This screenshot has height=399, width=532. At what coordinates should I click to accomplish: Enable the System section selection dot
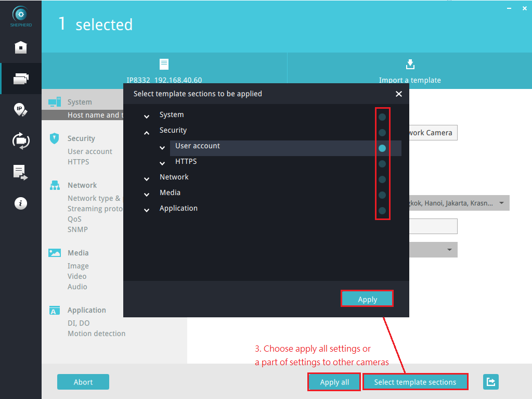[x=382, y=117]
